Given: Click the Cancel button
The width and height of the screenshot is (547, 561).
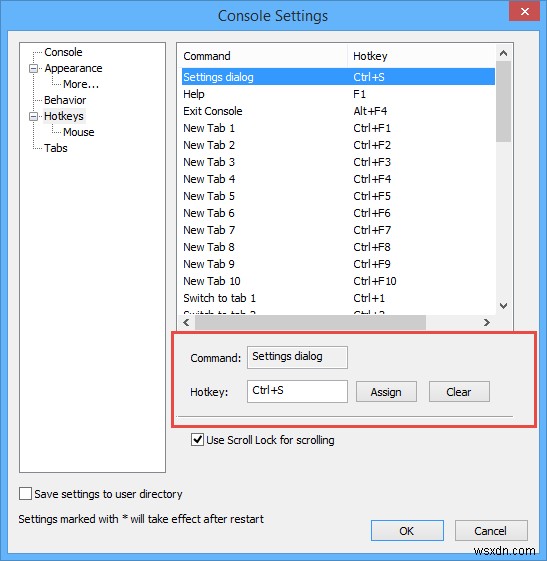Looking at the screenshot, I should pyautogui.click(x=491, y=531).
